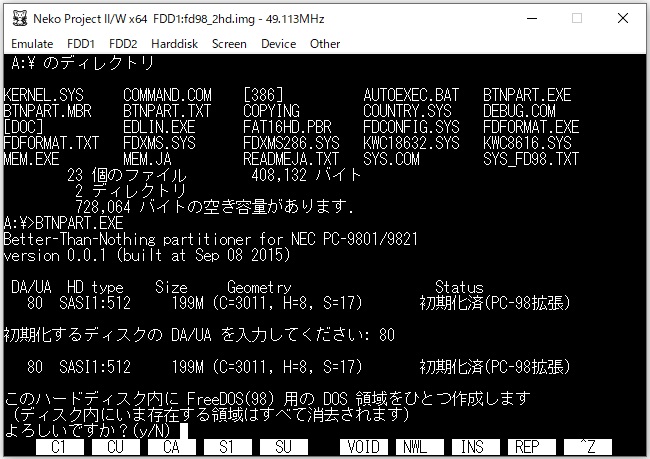Viewport: 650px width, 459px height.
Task: Click the EDLIN.EXE file name
Action: click(160, 127)
